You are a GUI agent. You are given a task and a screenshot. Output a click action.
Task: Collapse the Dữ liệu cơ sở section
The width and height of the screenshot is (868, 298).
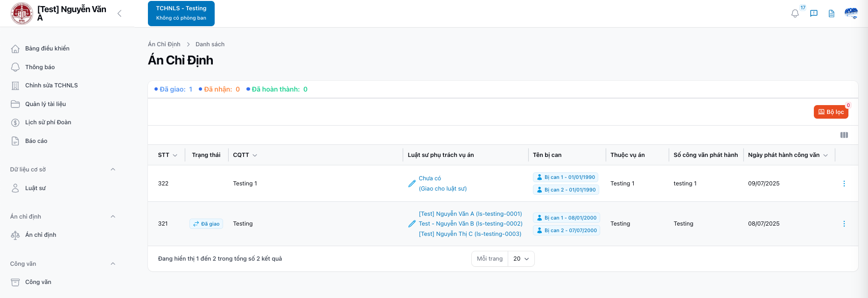[113, 170]
